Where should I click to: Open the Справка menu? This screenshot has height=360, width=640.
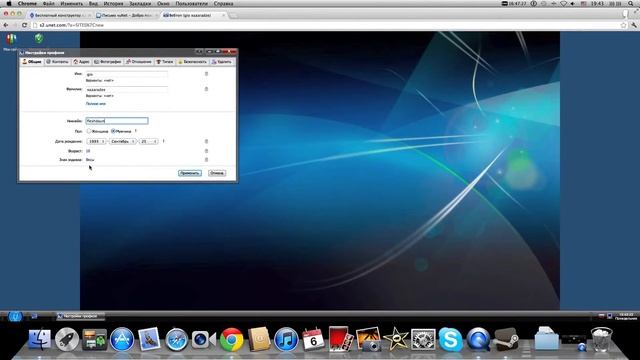[x=224, y=3]
